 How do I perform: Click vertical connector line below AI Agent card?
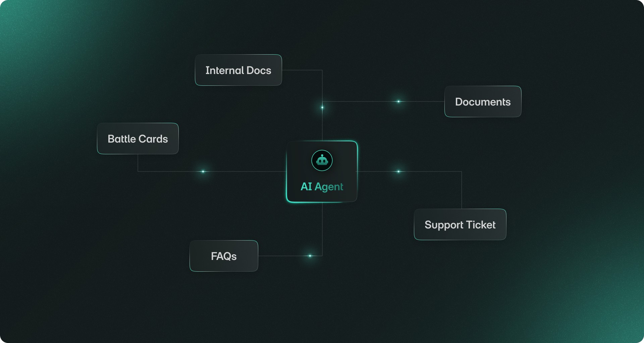[x=322, y=229]
